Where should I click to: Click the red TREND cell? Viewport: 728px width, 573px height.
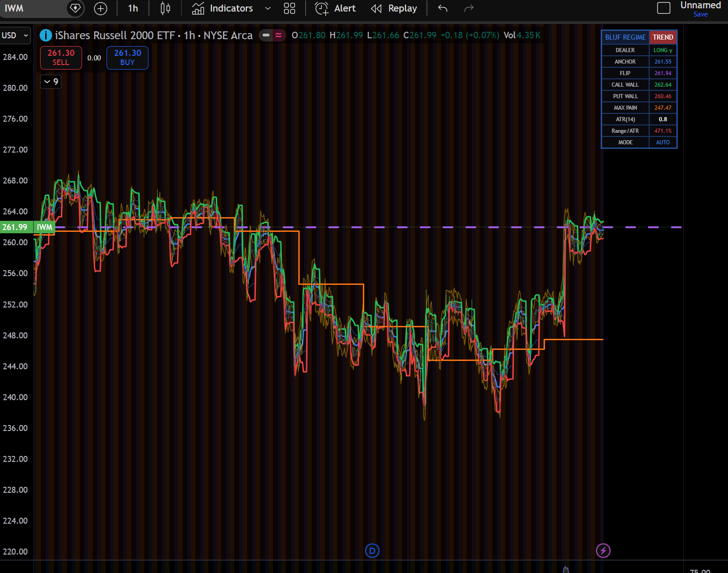(663, 37)
